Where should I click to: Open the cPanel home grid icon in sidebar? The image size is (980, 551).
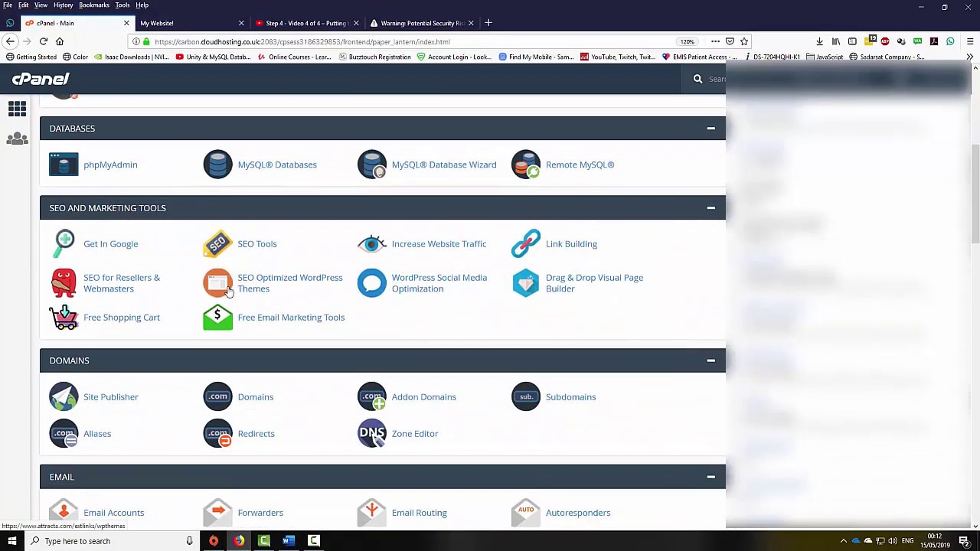17,109
